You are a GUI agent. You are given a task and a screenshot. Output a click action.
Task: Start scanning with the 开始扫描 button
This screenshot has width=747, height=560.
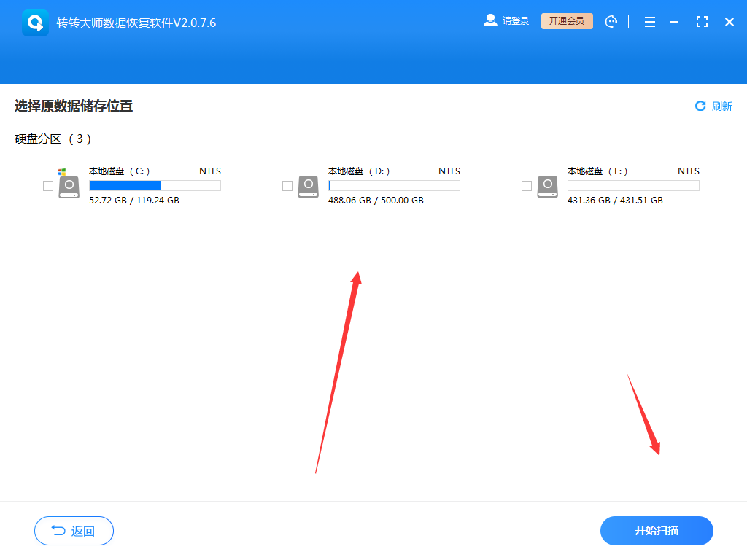656,531
